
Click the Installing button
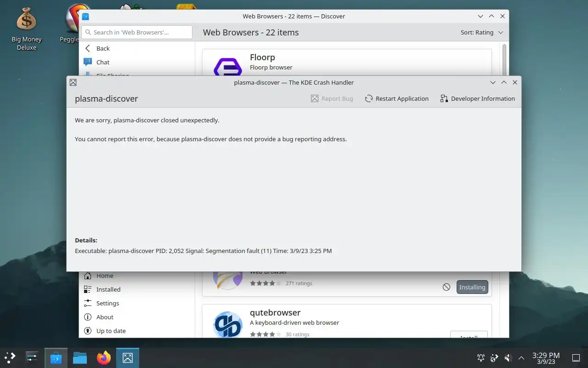(x=472, y=287)
